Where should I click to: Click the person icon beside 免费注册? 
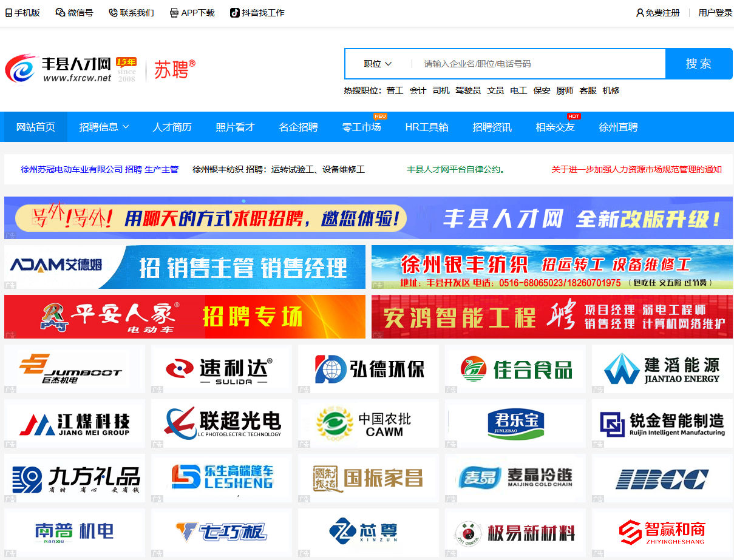(639, 12)
